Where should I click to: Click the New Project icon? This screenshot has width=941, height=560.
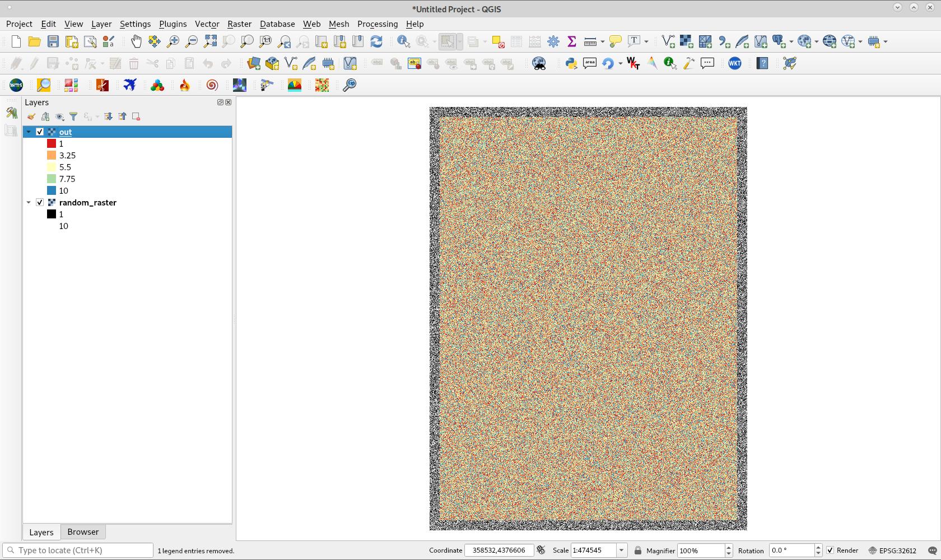click(16, 41)
